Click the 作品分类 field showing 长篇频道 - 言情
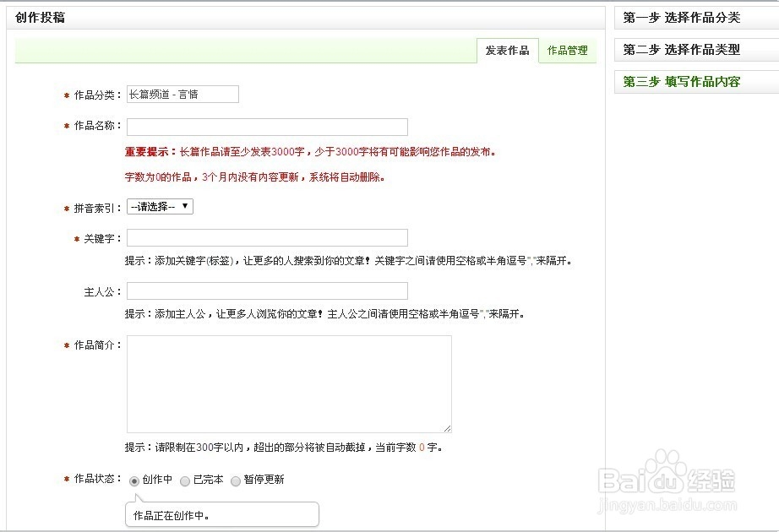This screenshot has width=779, height=532. coord(182,95)
